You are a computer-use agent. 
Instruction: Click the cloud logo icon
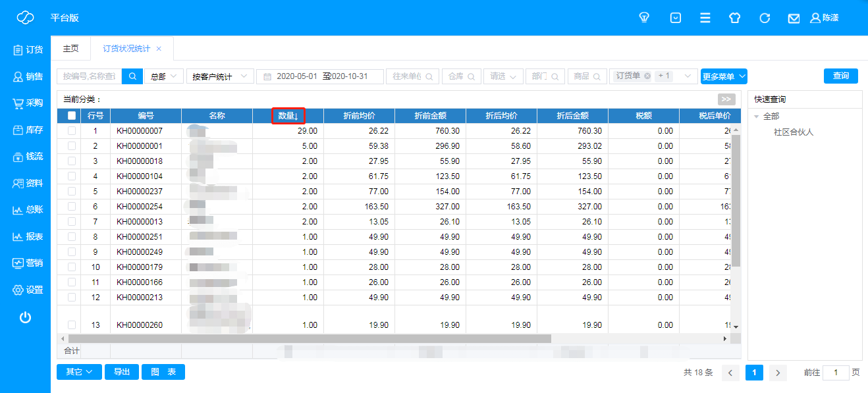coord(25,18)
